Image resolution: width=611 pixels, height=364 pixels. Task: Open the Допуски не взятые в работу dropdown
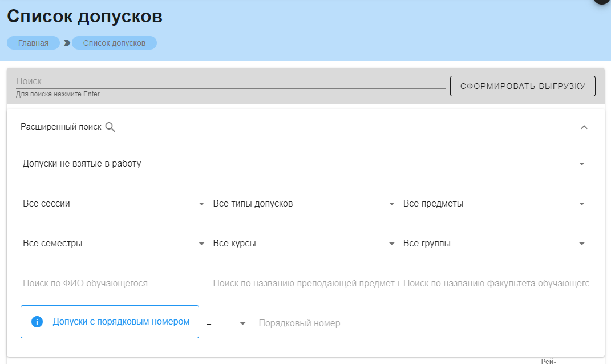(305, 164)
